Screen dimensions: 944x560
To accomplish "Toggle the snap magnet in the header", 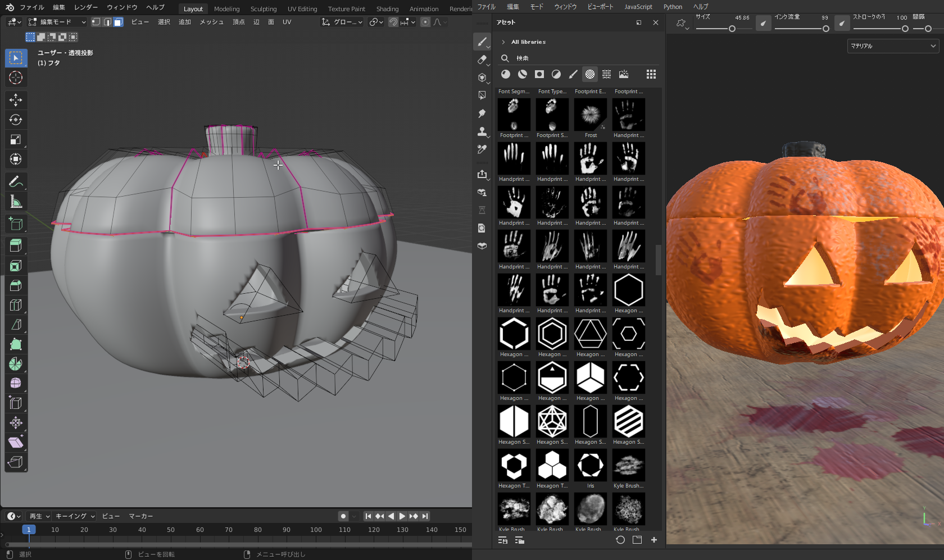I will click(393, 22).
